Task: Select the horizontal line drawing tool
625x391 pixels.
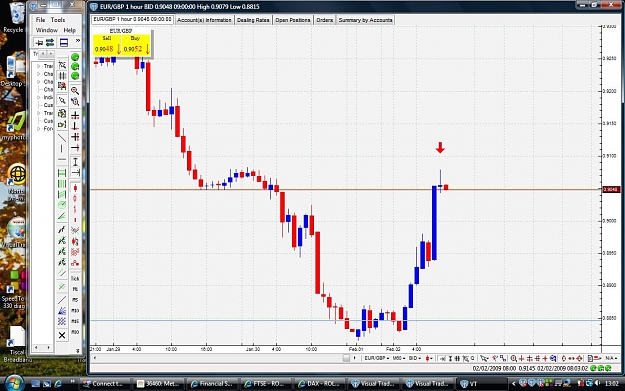Action: tap(62, 159)
